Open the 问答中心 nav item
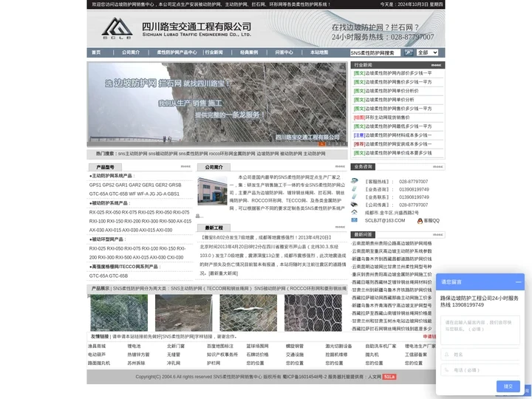Viewport: 532px width, 399px height. tap(284, 52)
